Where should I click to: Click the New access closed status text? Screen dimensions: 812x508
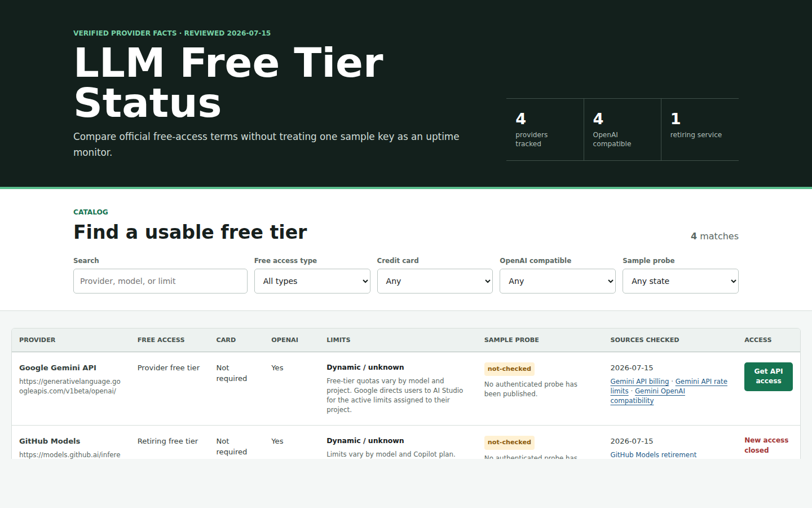pyautogui.click(x=766, y=445)
